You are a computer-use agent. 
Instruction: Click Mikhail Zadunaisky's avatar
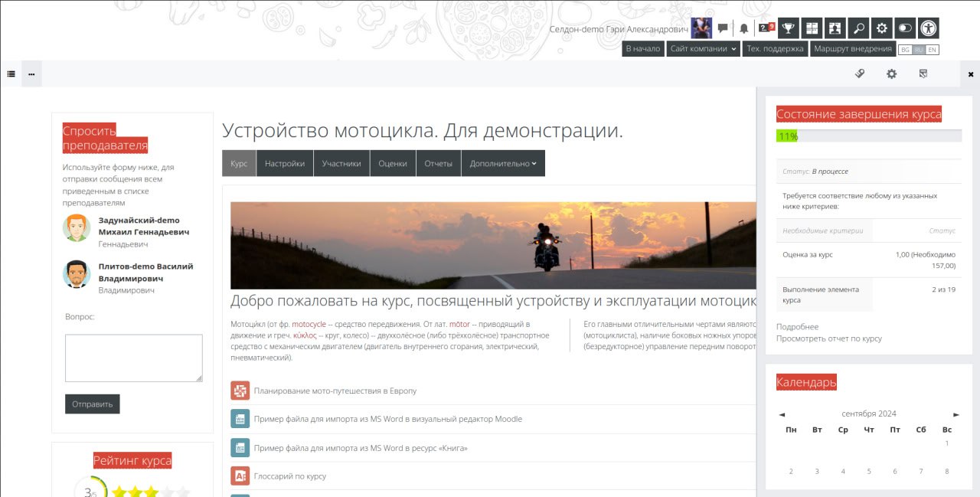[77, 227]
